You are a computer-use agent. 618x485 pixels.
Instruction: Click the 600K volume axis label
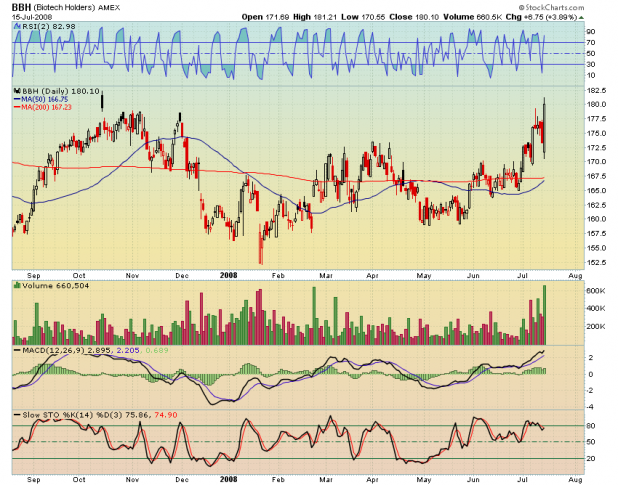pyautogui.click(x=596, y=291)
